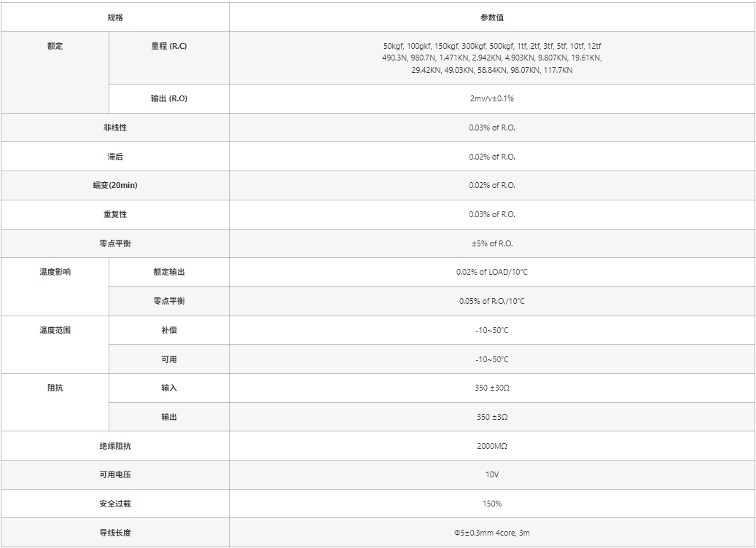Select the 2000MΩ insulation resistance value

point(492,445)
